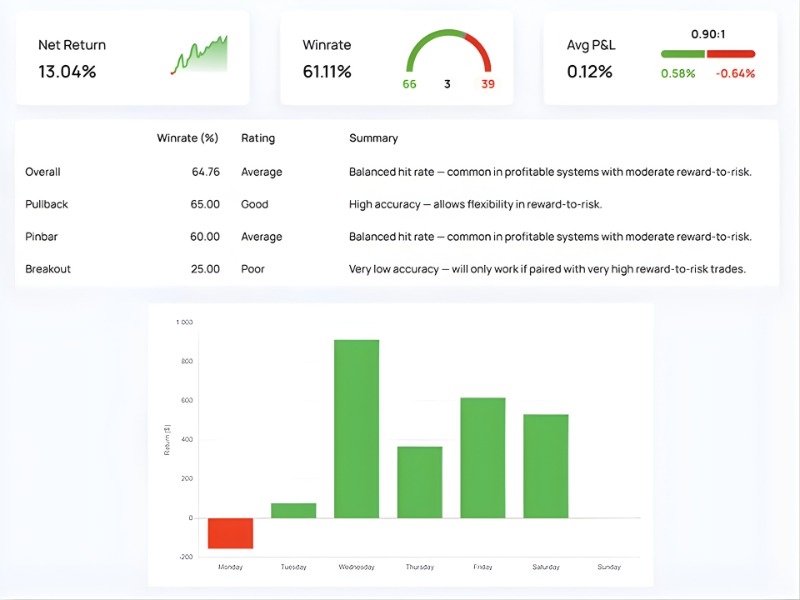Sort by Winrate (%) column header
The height and width of the screenshot is (600, 800).
pos(188,138)
